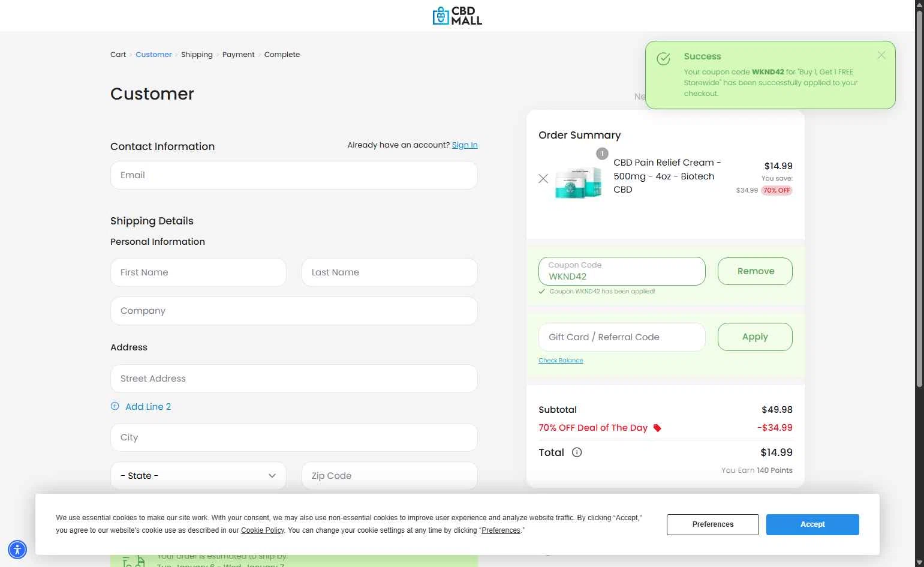Click the Coupon Code field with WKND42

[x=622, y=271]
